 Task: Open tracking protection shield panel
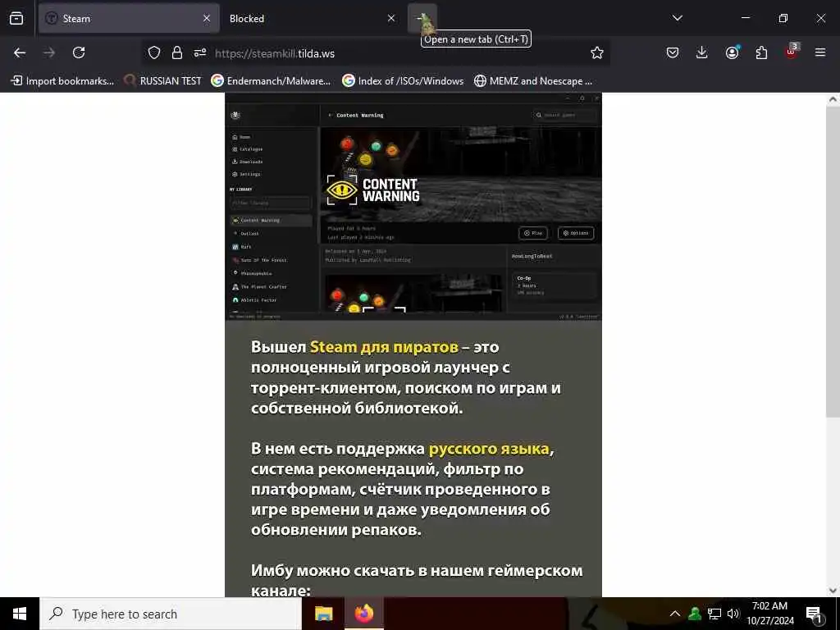click(154, 52)
